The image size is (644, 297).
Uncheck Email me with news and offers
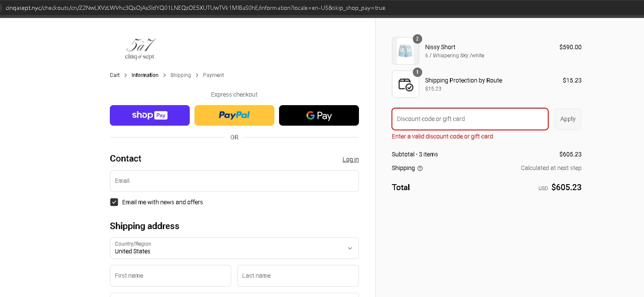point(114,202)
